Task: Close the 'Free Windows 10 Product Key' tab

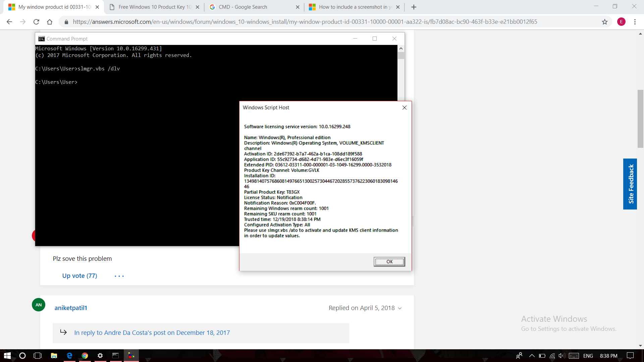Action: pyautogui.click(x=197, y=7)
